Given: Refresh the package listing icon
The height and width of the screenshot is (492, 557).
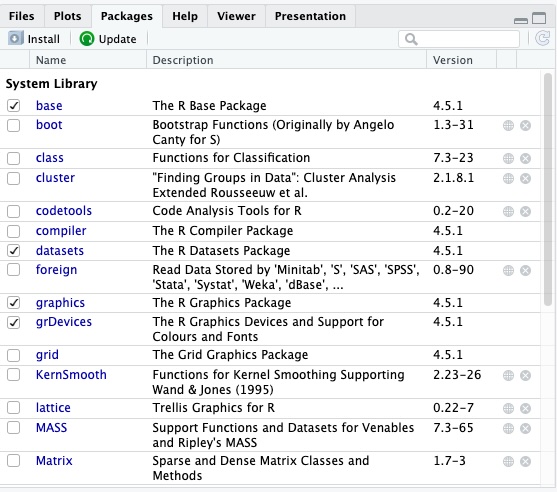Looking at the screenshot, I should tap(542, 38).
